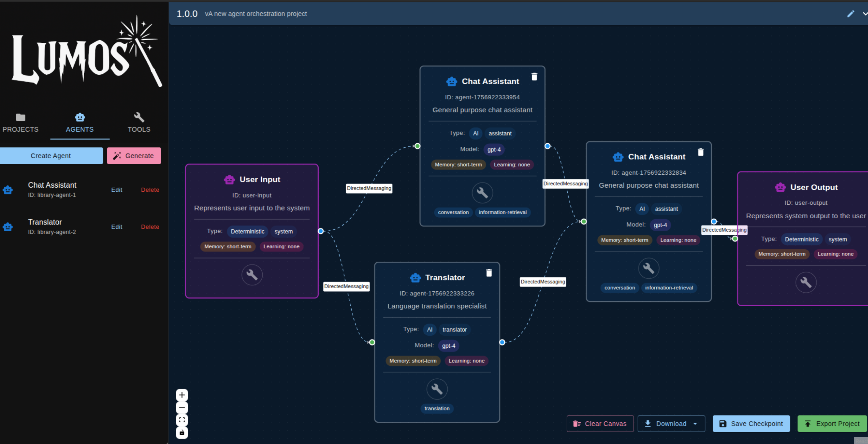
Task: Edit the Translator library agent
Action: (117, 227)
